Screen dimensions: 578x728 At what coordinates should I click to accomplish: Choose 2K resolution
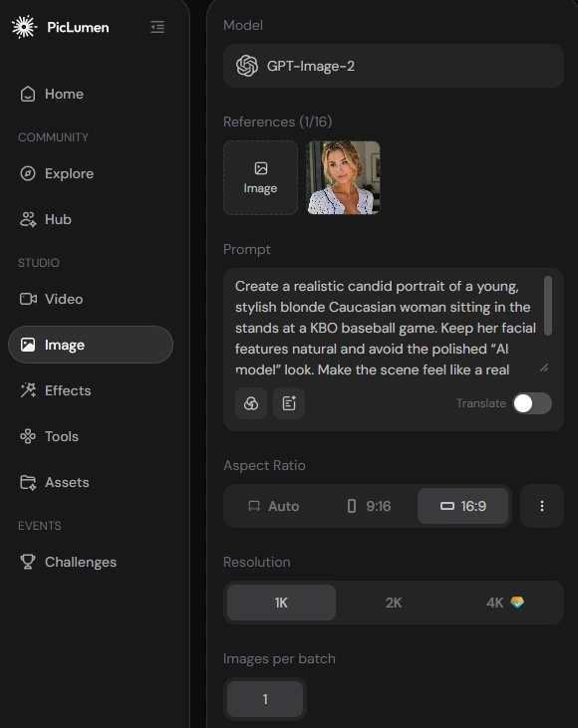394,603
